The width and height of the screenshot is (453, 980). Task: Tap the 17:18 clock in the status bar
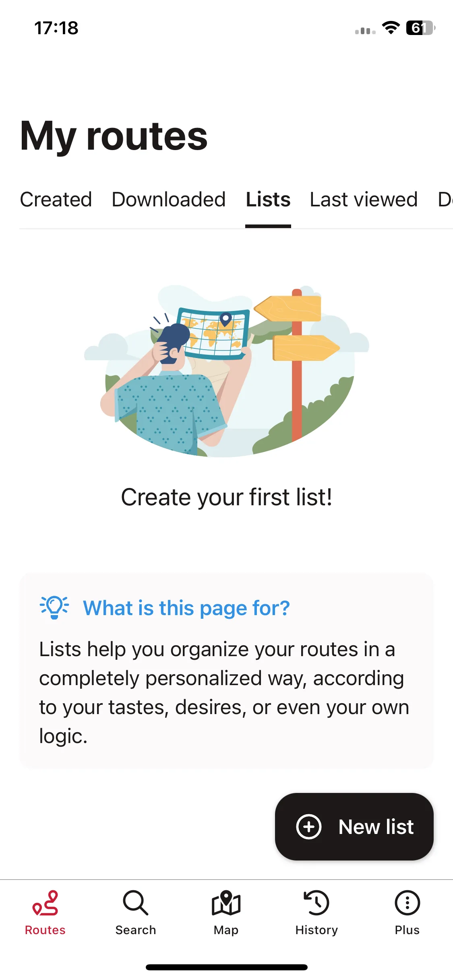[56, 28]
